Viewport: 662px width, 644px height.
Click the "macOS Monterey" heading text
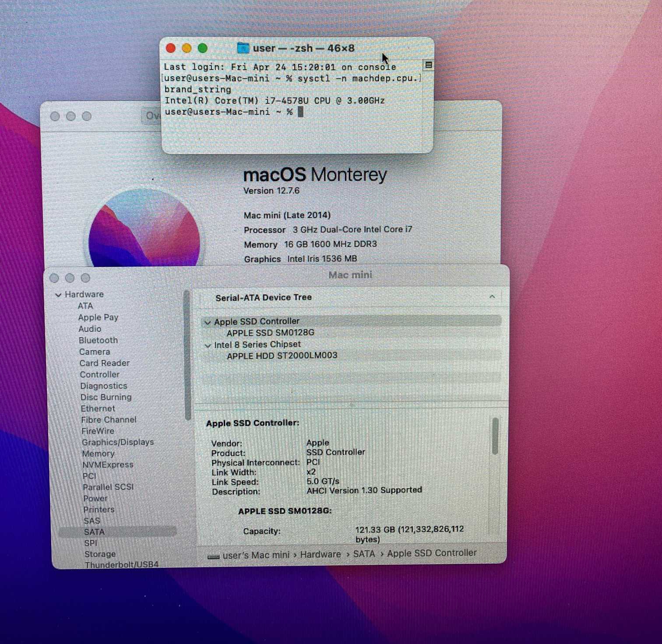coord(315,175)
